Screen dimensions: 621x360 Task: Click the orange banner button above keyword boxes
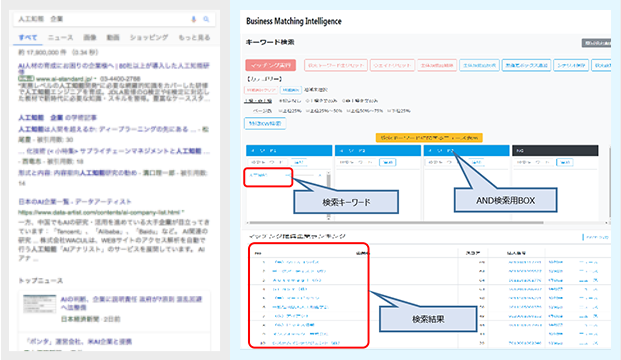tap(429, 138)
